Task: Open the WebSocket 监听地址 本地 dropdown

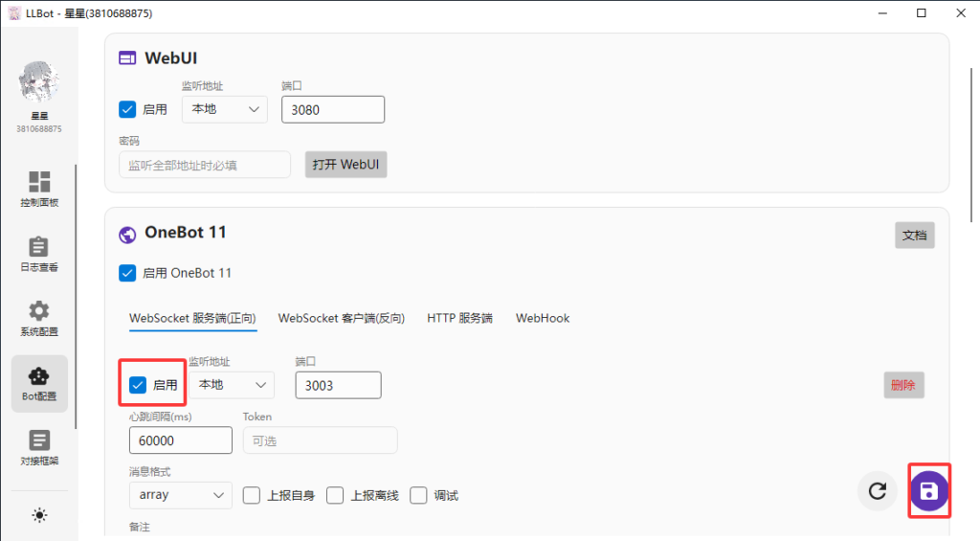Action: 232,385
